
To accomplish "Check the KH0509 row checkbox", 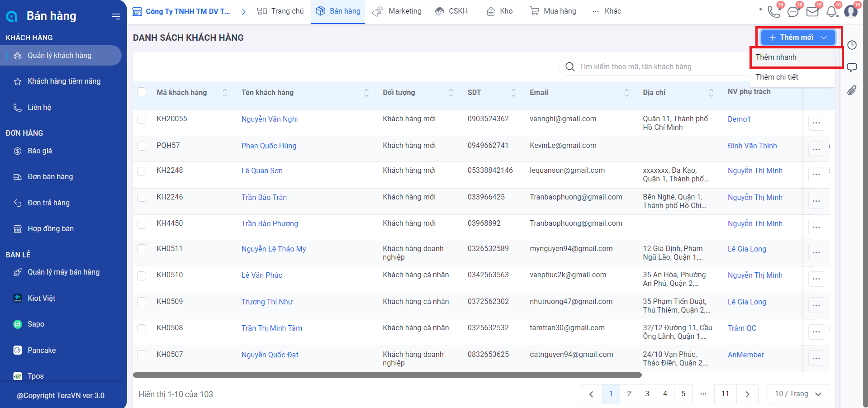I will click(142, 302).
